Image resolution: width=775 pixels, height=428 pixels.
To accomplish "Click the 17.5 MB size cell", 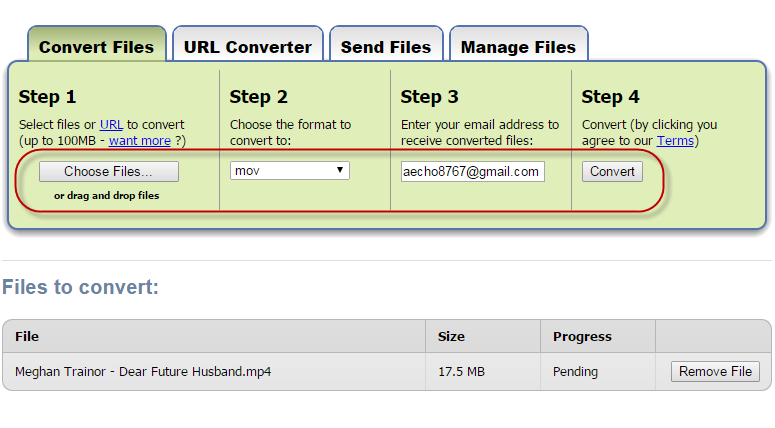I will pyautogui.click(x=461, y=372).
